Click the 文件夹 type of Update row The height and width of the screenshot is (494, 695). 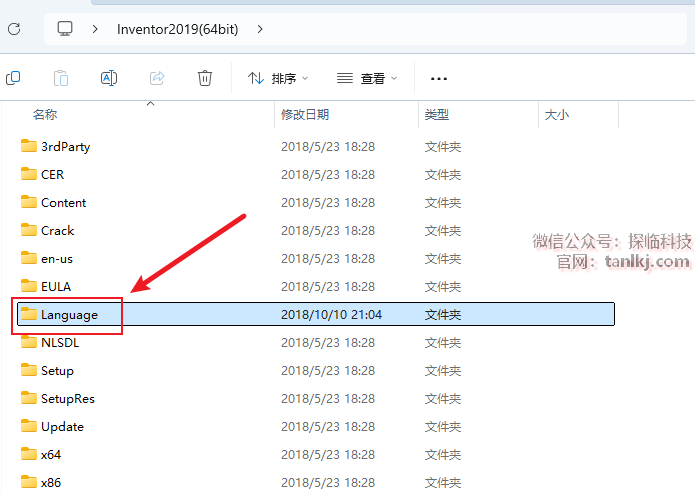click(x=443, y=427)
